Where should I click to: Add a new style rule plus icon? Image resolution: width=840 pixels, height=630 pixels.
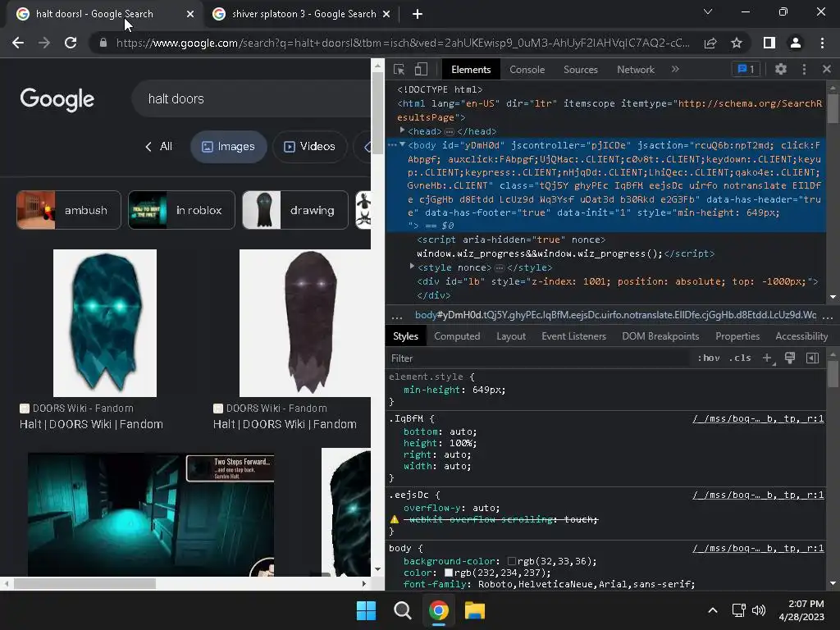coord(768,358)
